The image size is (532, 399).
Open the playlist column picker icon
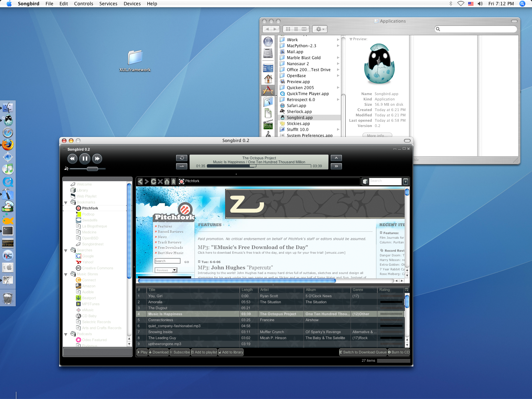tap(407, 290)
